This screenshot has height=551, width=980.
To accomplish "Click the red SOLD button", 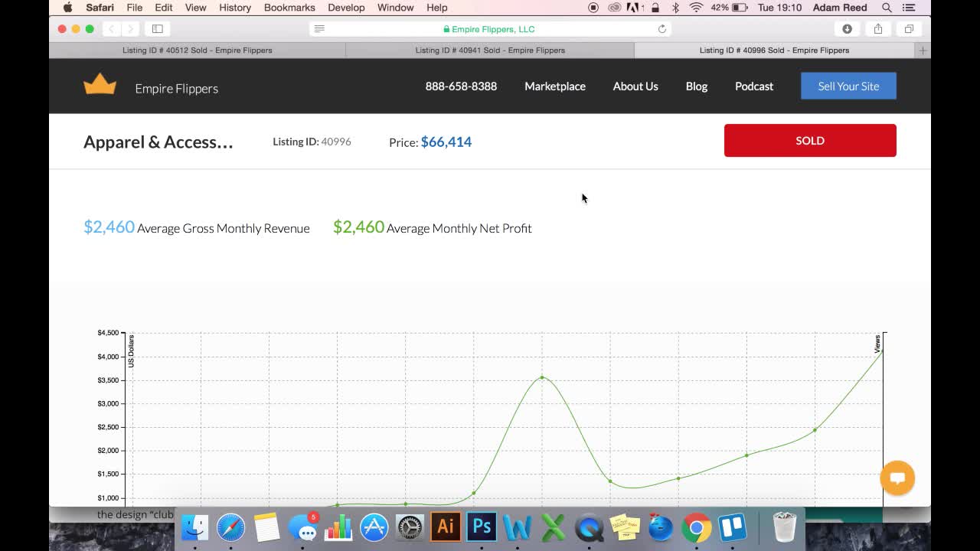I will click(810, 141).
